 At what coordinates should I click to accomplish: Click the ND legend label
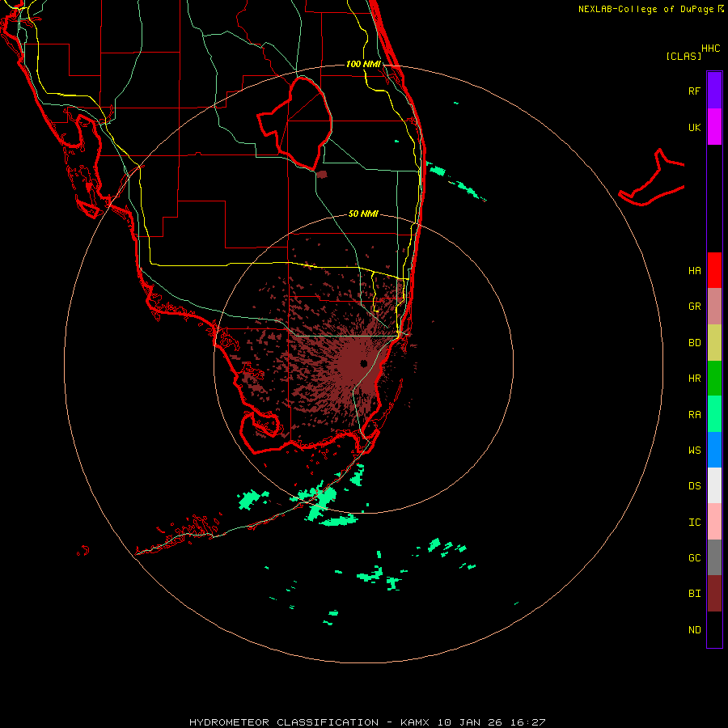click(694, 629)
